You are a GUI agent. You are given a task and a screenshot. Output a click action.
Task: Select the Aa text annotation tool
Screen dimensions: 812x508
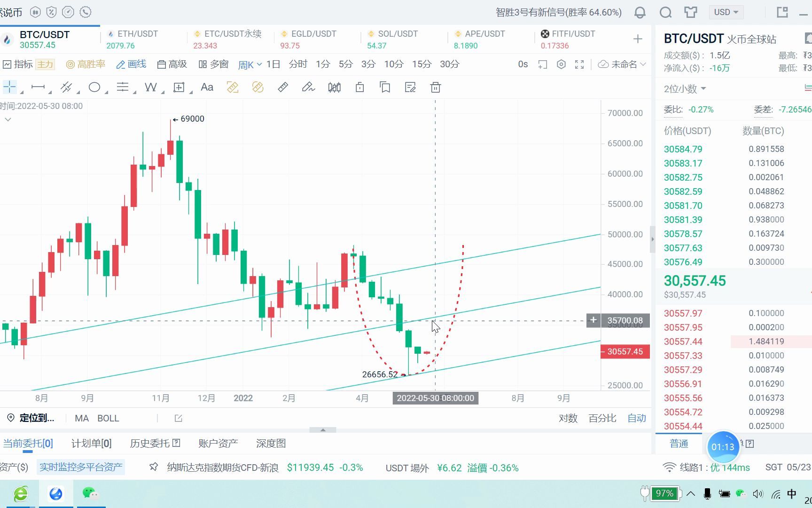[x=207, y=87]
